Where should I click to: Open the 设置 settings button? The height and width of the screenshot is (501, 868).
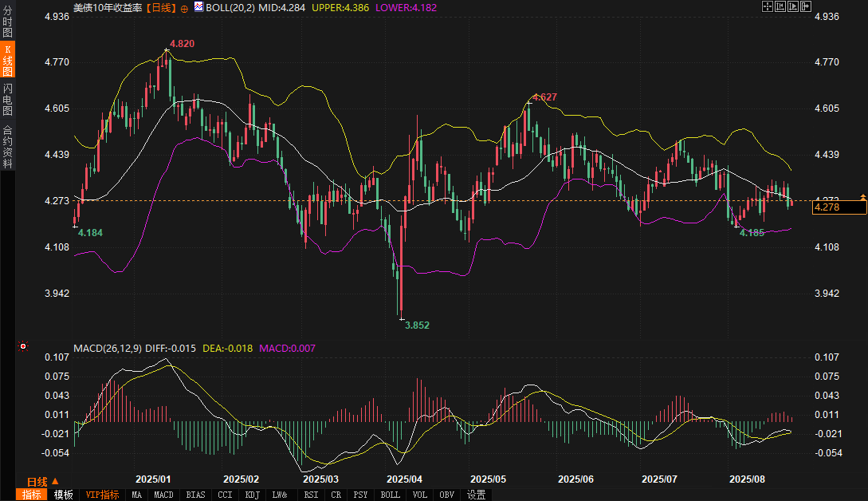coord(476,495)
